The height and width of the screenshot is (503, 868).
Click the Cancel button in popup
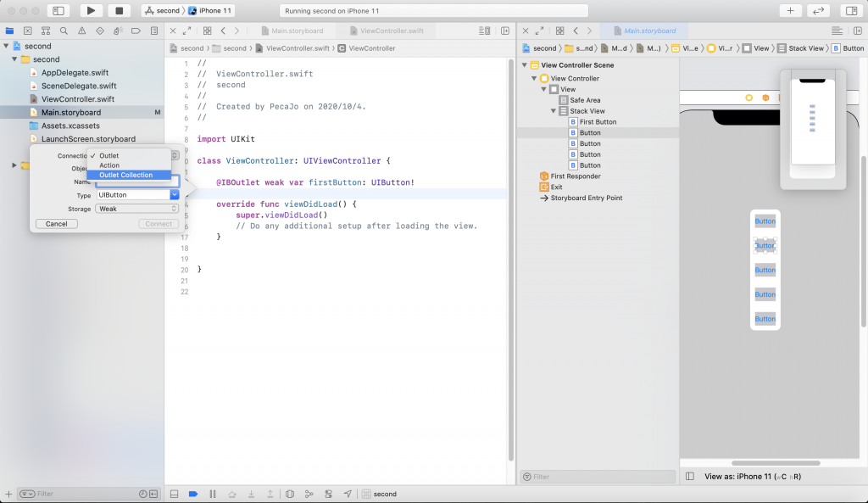pos(57,224)
